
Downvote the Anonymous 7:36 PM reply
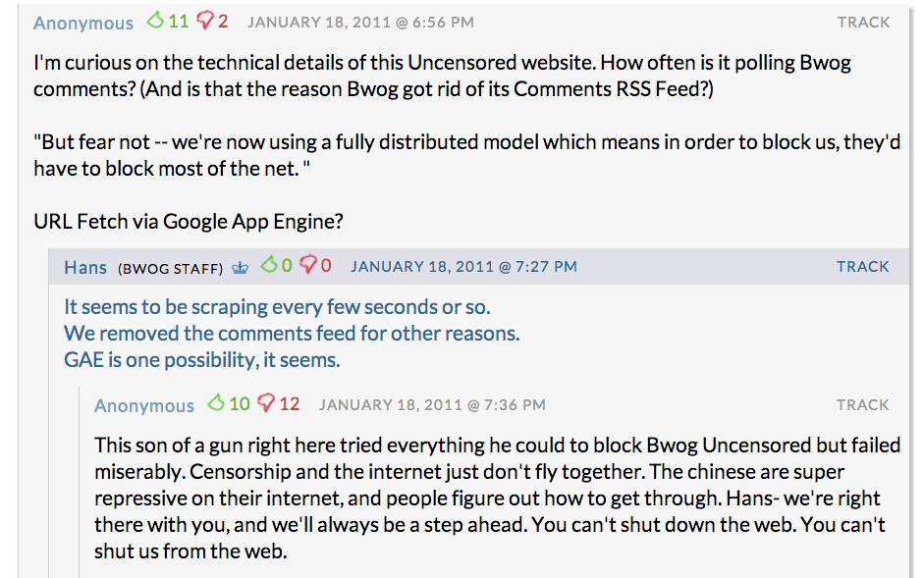pyautogui.click(x=265, y=403)
